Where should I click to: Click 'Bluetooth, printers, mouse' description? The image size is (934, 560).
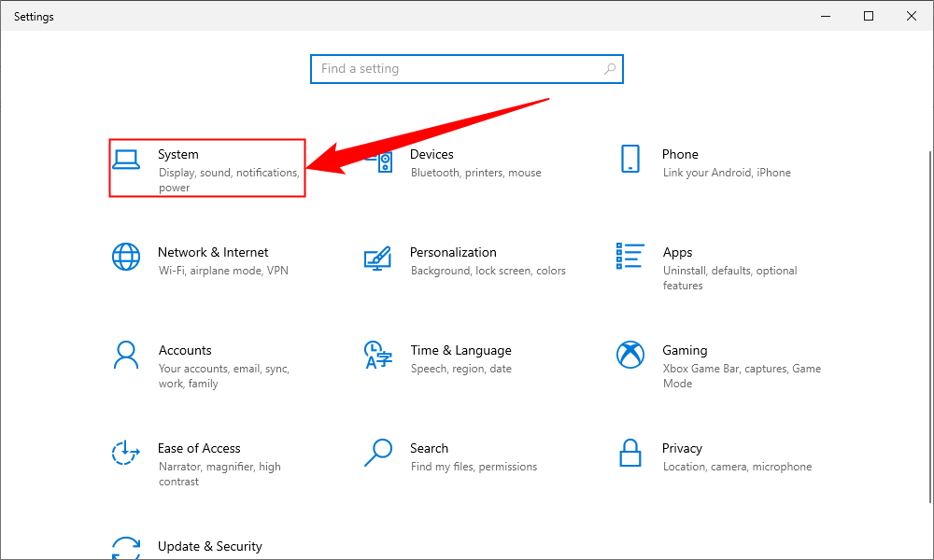[x=476, y=173]
